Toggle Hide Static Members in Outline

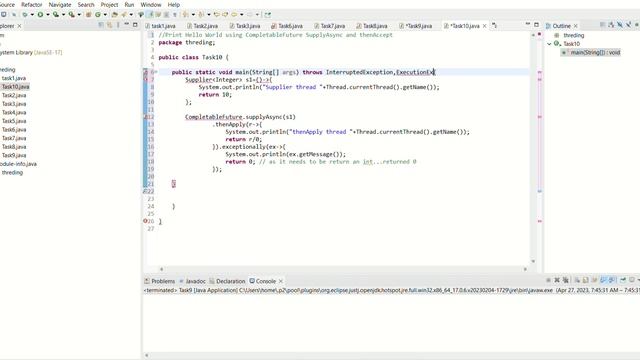(628, 25)
